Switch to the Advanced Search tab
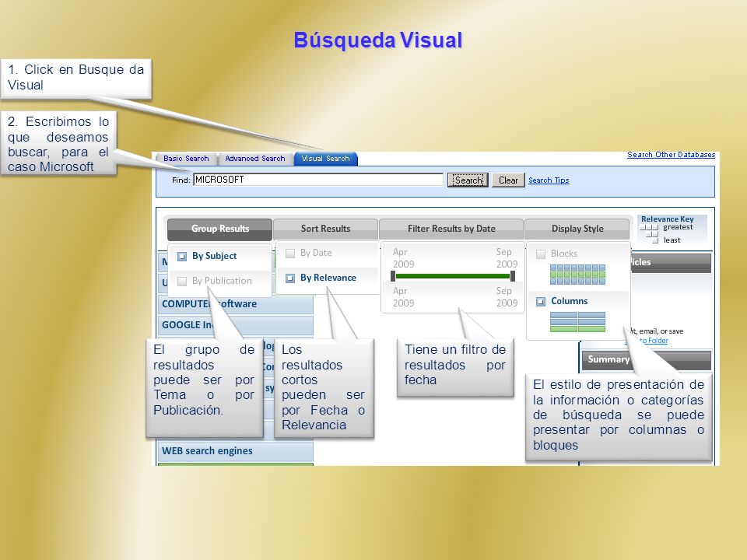This screenshot has width=747, height=560. [255, 159]
